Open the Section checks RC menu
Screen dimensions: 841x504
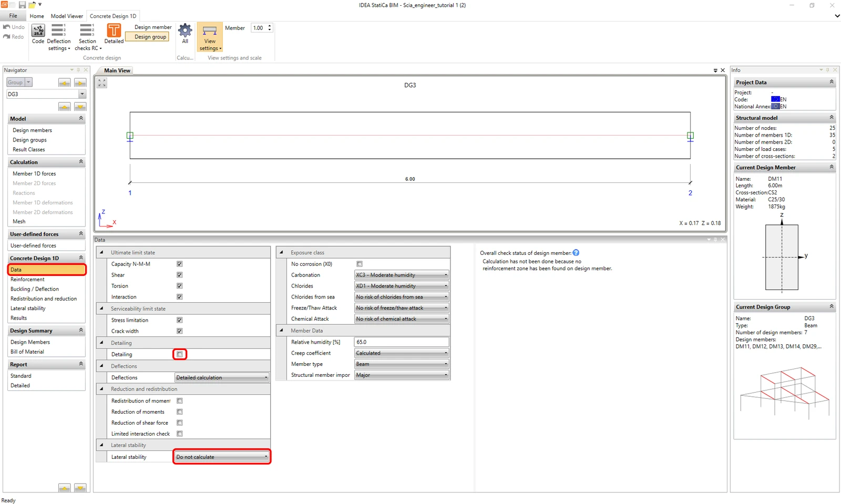[x=87, y=37]
